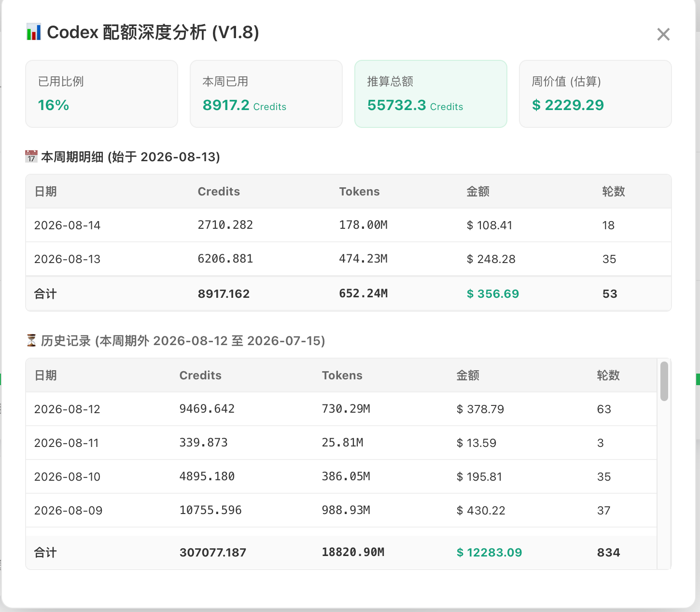700x612 pixels.
Task: Click the Credits value 4895.180
Action: click(x=207, y=476)
